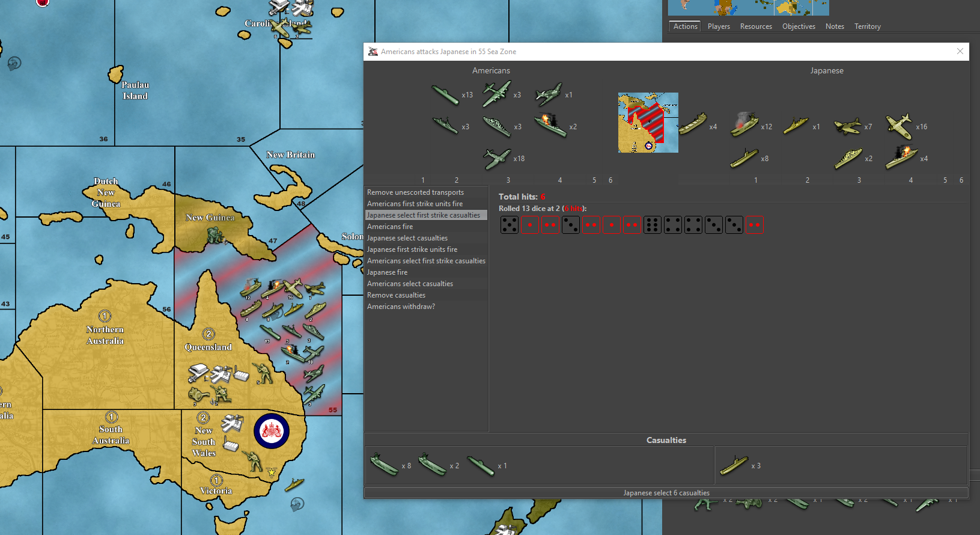Click the Japanese destroyer off the Victoria coast

pyautogui.click(x=294, y=484)
